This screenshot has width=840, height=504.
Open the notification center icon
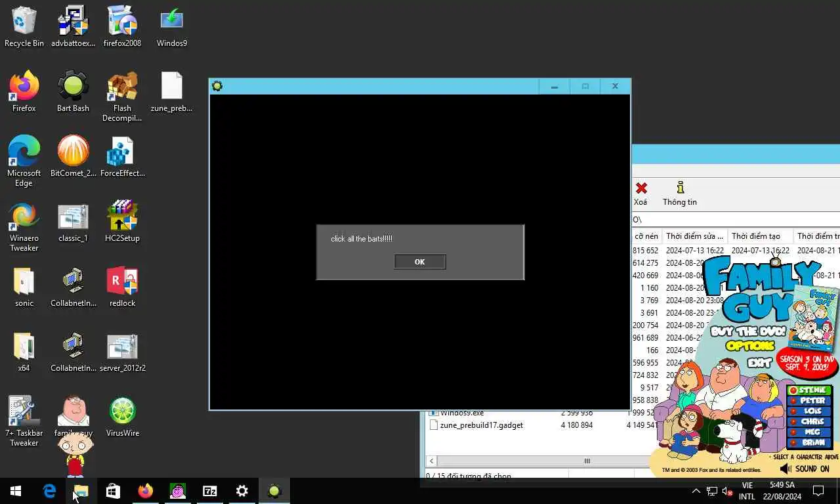click(x=818, y=491)
